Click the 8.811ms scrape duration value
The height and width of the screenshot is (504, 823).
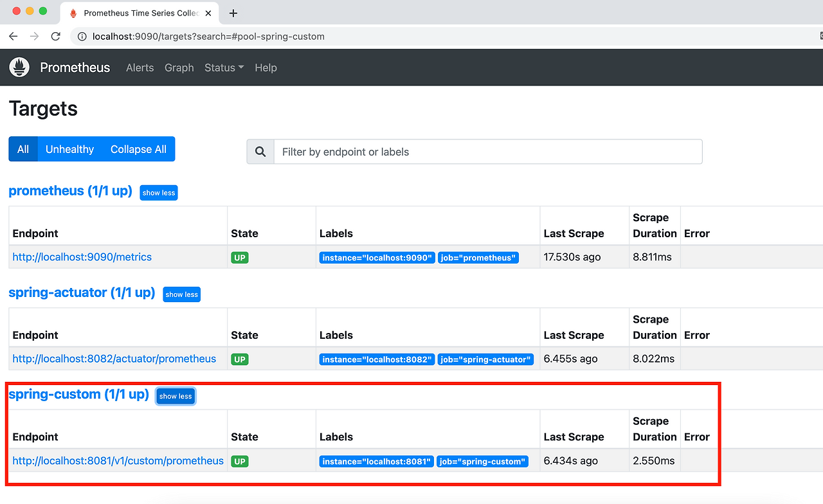652,257
